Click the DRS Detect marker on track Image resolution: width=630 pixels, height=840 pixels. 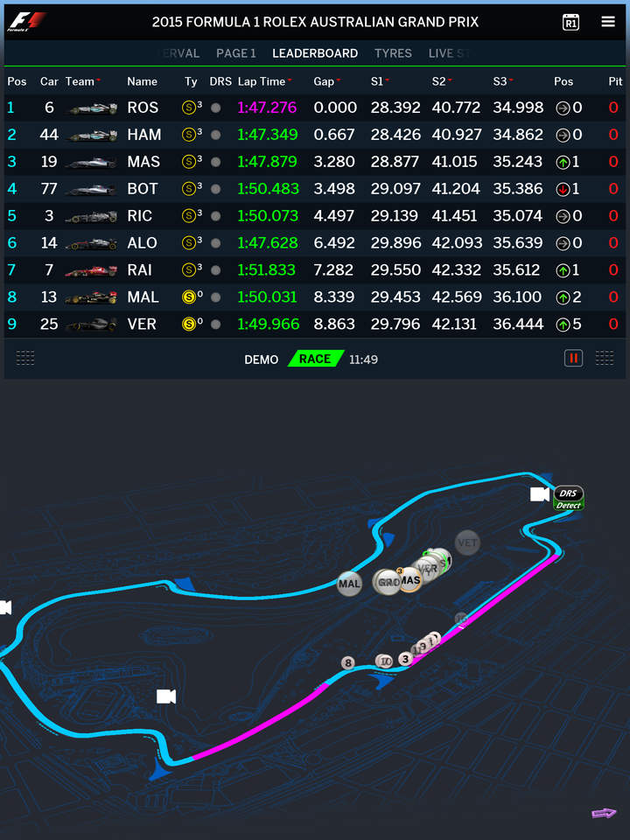coord(569,498)
